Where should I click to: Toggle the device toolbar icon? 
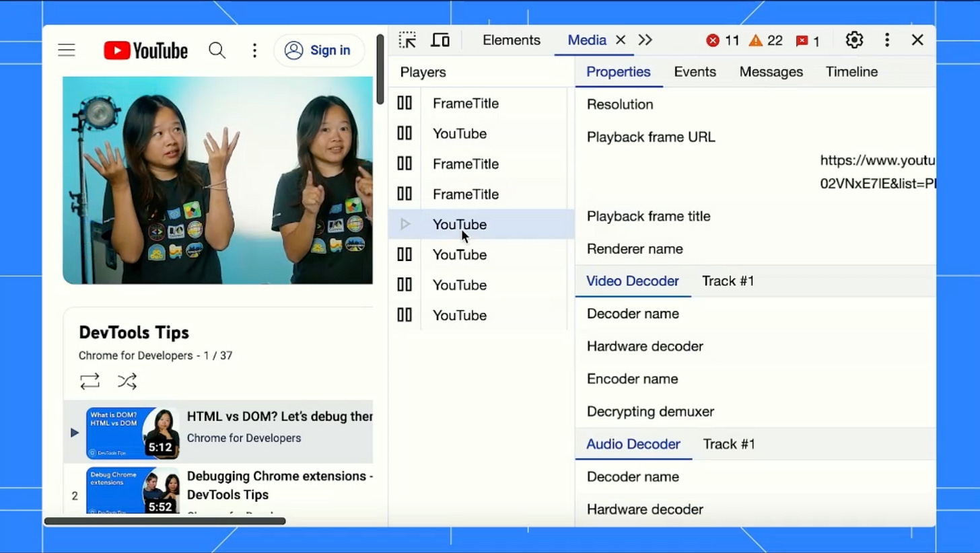point(440,40)
